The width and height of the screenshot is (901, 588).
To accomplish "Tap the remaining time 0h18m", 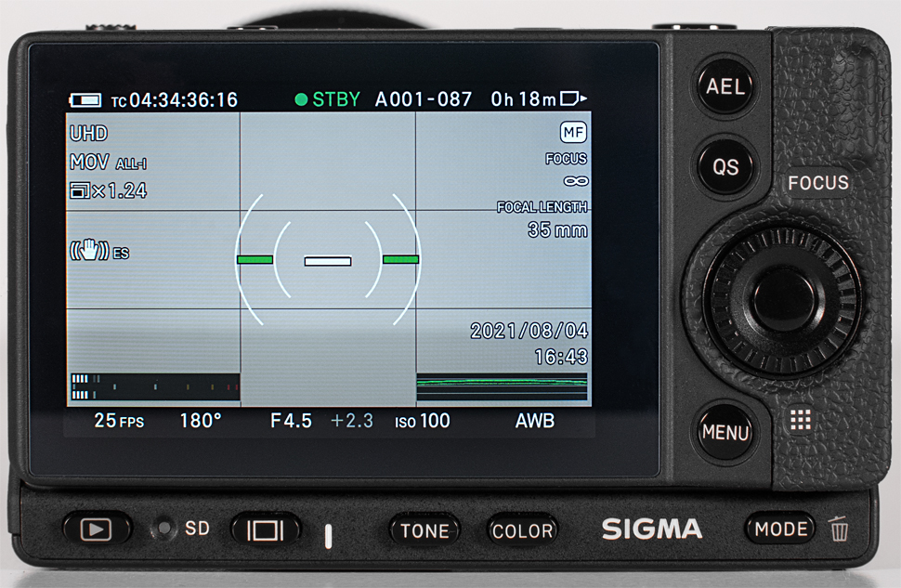I will [x=524, y=100].
